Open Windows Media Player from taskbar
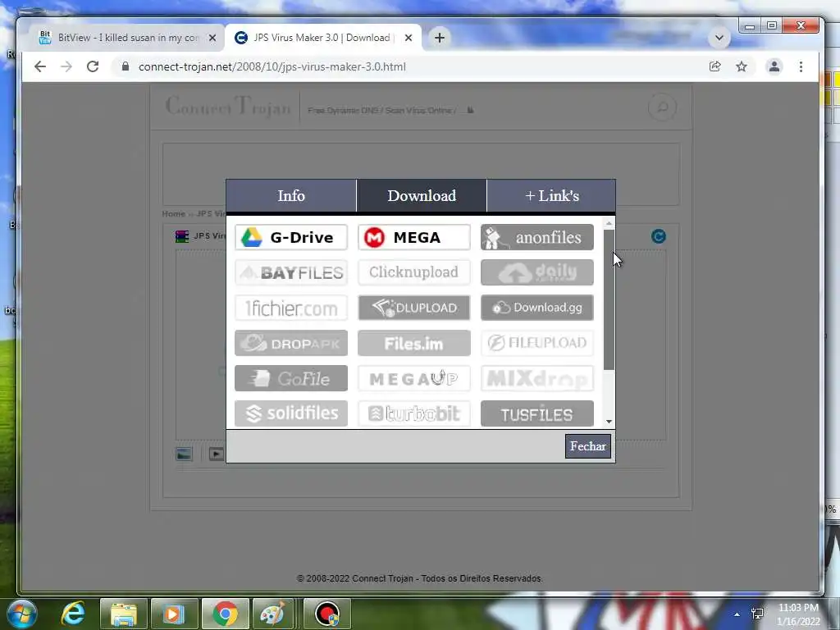 coord(174,614)
